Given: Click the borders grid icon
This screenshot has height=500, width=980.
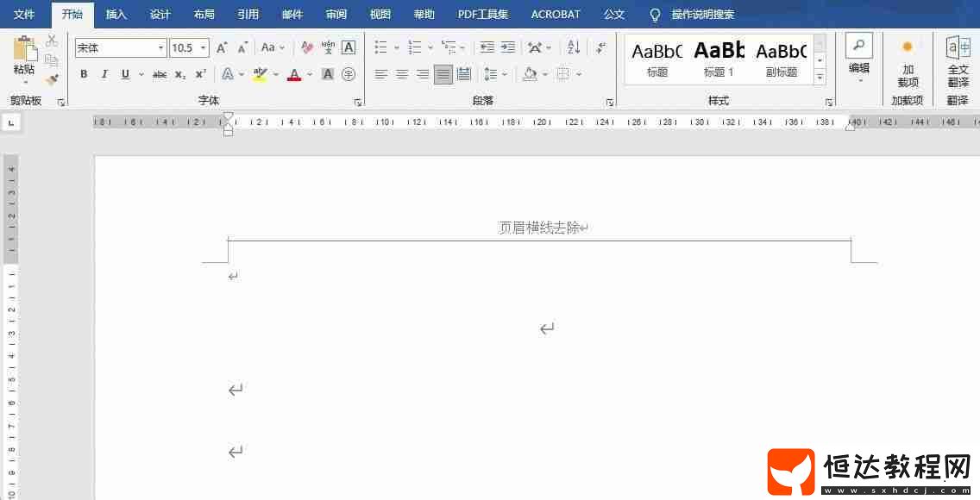Looking at the screenshot, I should pos(563,74).
